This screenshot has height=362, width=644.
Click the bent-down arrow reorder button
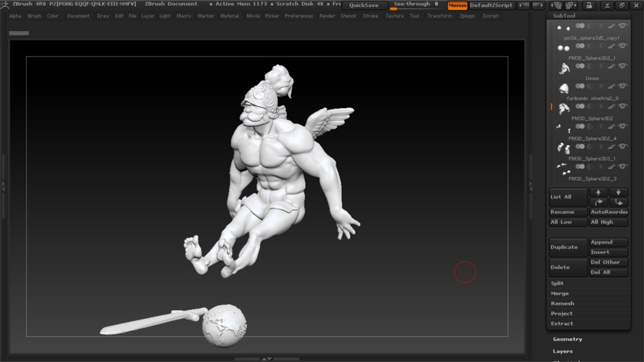[618, 202]
